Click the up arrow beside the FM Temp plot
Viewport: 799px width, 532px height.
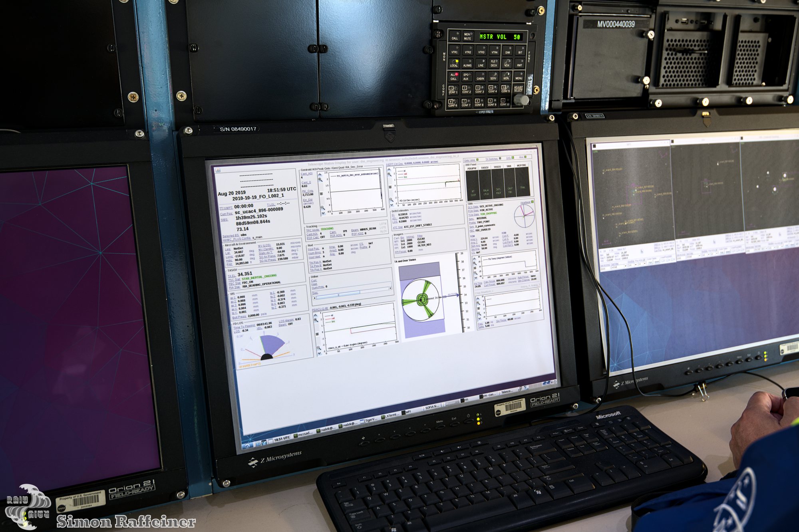pos(474,259)
